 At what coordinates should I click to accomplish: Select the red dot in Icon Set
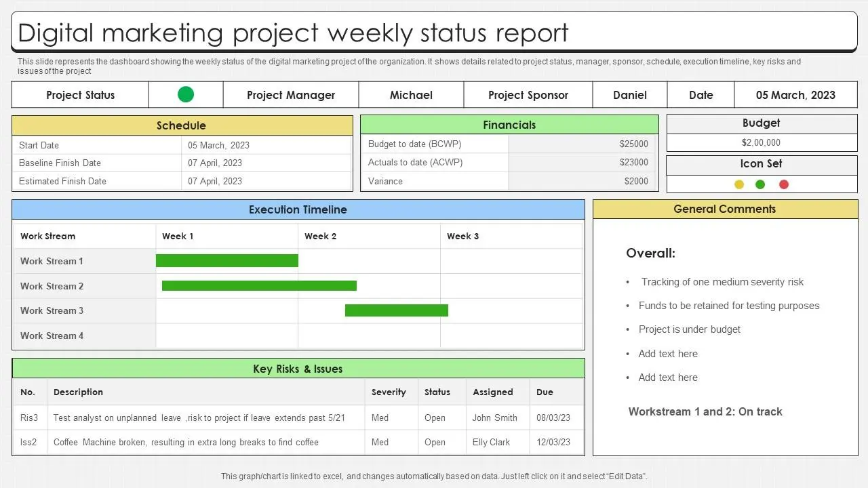coord(784,184)
